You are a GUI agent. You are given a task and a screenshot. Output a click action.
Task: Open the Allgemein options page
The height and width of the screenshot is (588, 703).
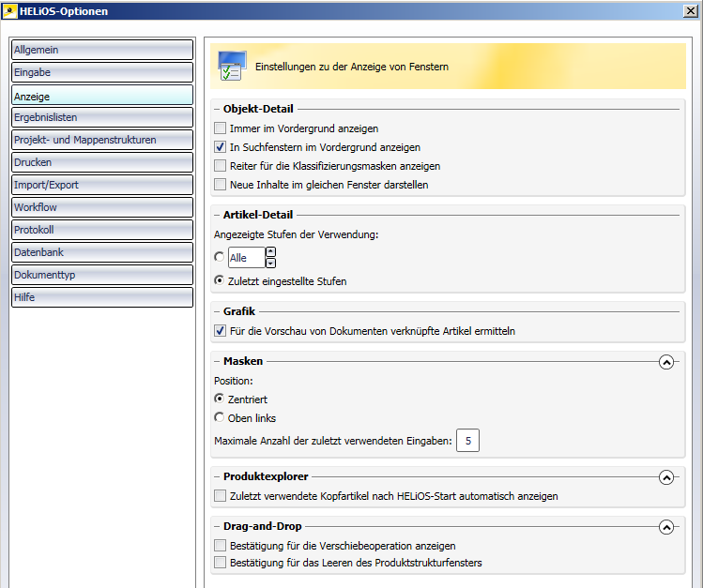click(x=102, y=50)
